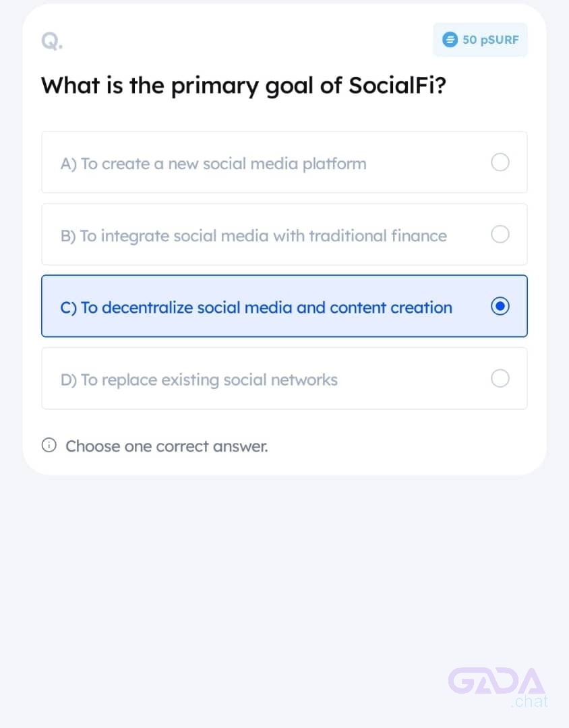Click the question 'What is the primary goal of SocialFi?'
Viewport: 569px width, 728px height.
click(x=243, y=86)
